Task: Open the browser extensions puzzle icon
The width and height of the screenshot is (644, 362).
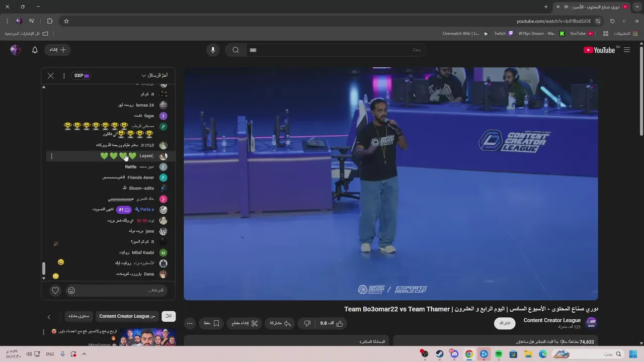Action: coord(49,21)
